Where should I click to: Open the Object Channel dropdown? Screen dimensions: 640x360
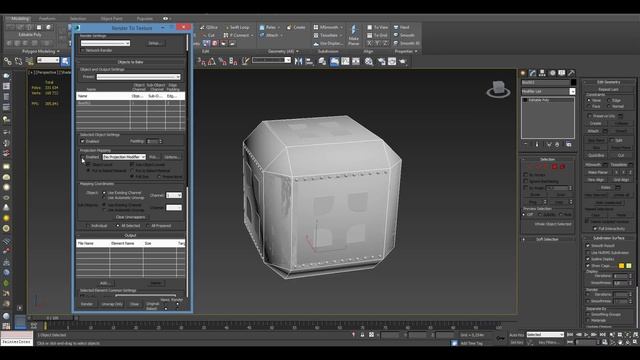pos(174,196)
